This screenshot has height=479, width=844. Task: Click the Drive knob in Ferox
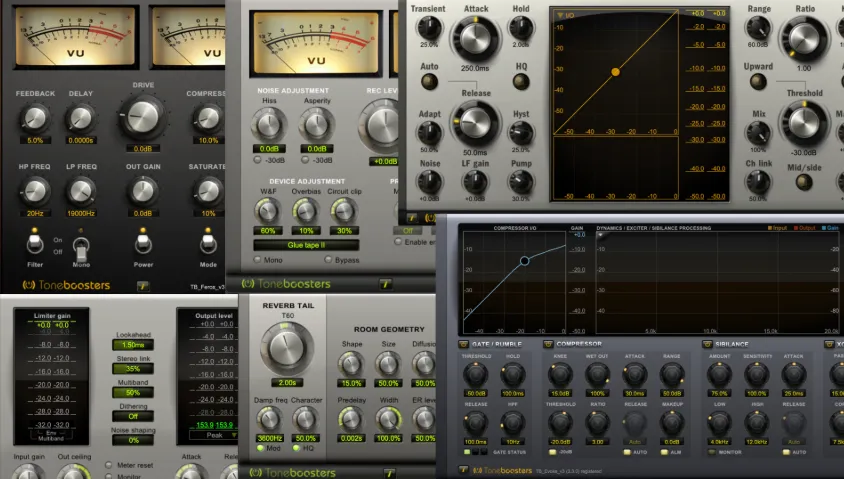point(143,117)
